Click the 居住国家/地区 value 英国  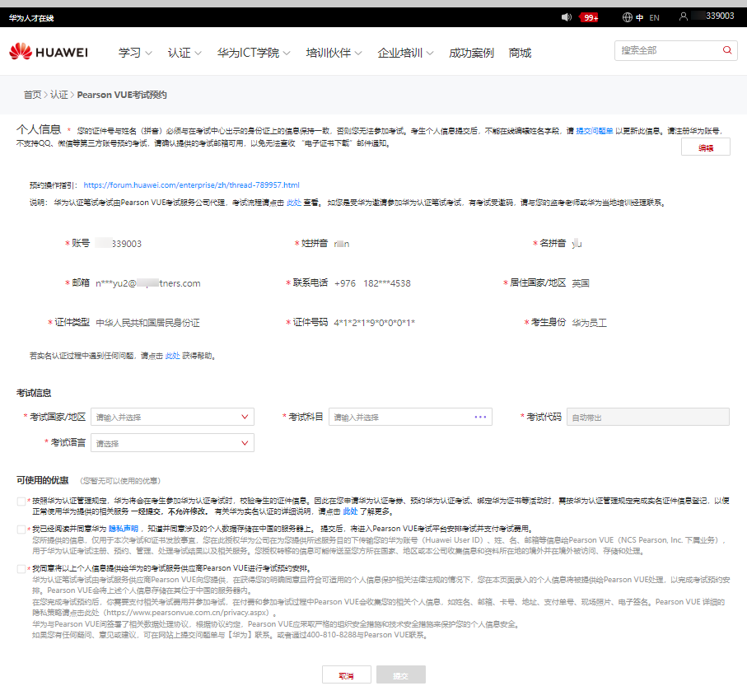(581, 283)
